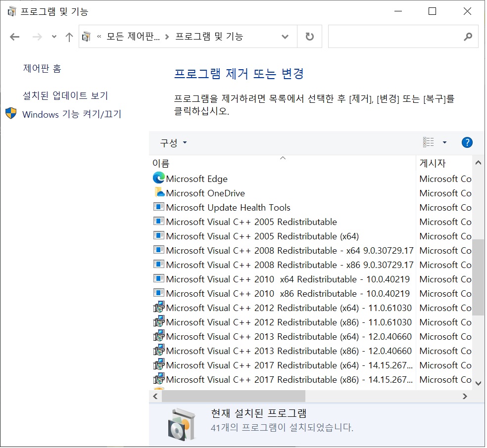Select Visual C++ 2012 (x64) 11.0.61030 text

click(x=289, y=308)
